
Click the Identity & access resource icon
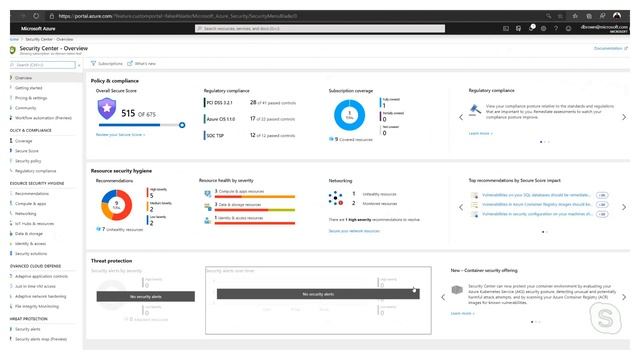[208, 220]
